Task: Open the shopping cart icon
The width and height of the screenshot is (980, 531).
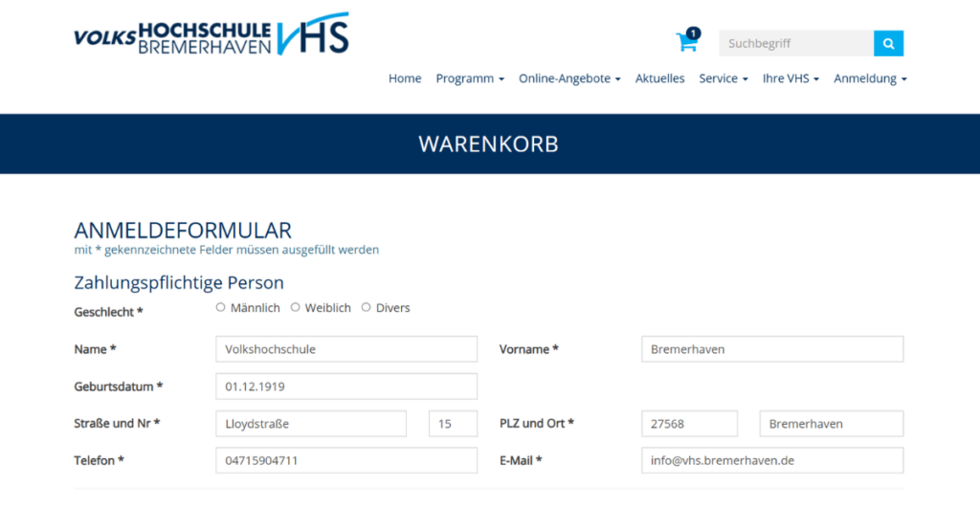Action: click(x=686, y=42)
